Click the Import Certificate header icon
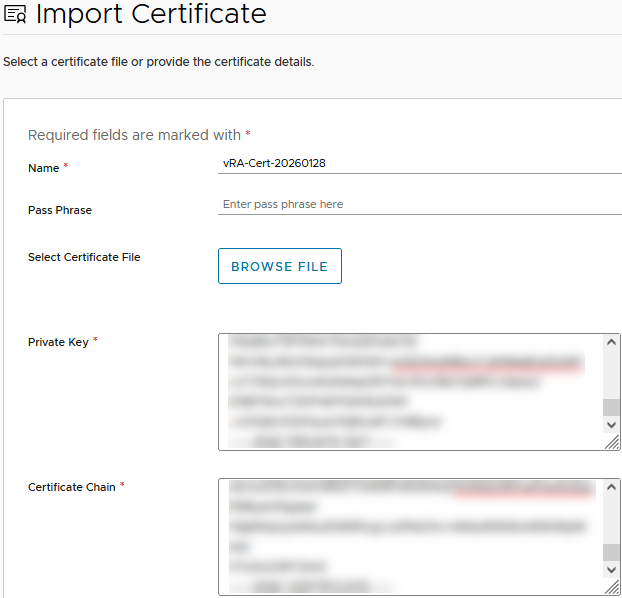Screen dimensions: 622x598 (x=15, y=15)
